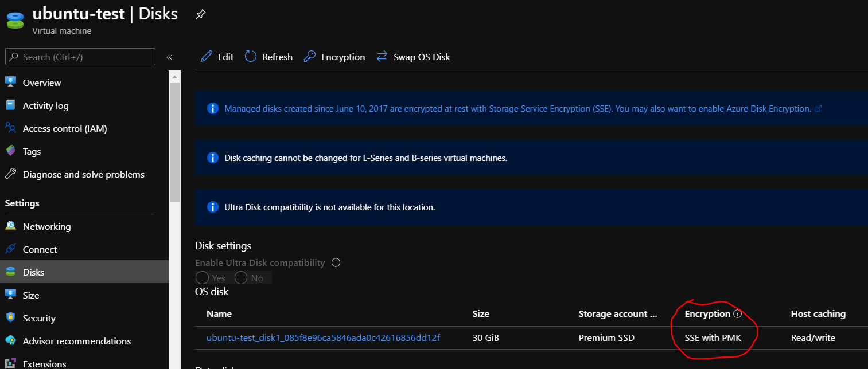The width and height of the screenshot is (868, 369).
Task: Select Disks in sidebar
Action: (84, 272)
